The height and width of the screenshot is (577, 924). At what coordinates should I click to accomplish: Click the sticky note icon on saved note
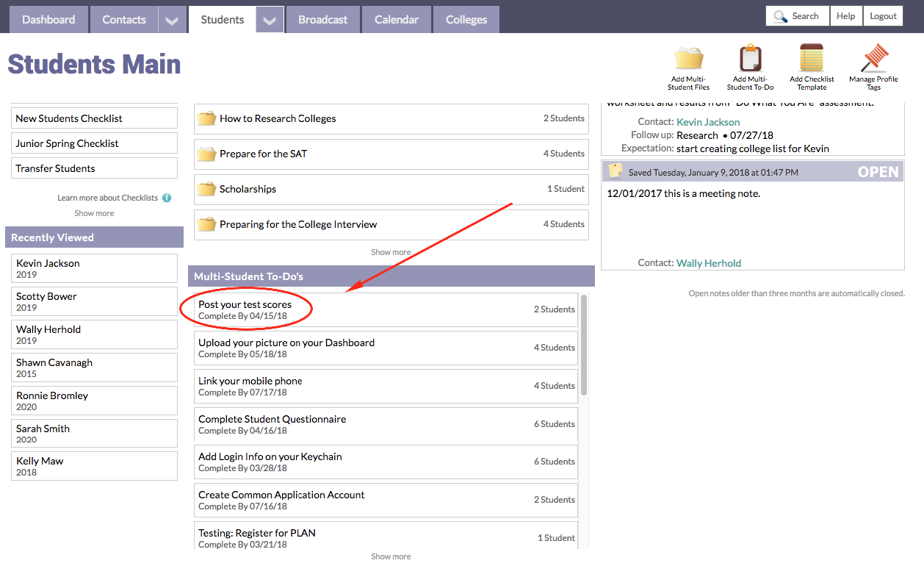(616, 172)
